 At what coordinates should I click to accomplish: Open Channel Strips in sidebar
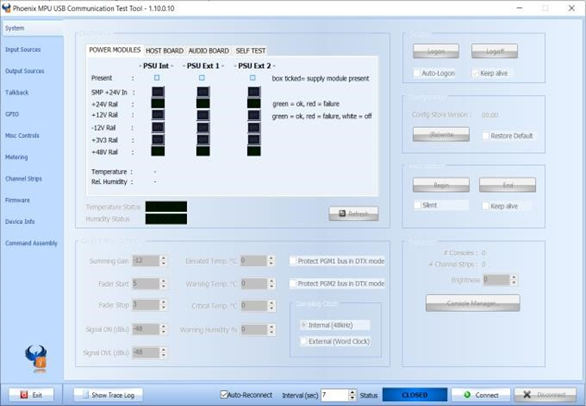(x=24, y=179)
